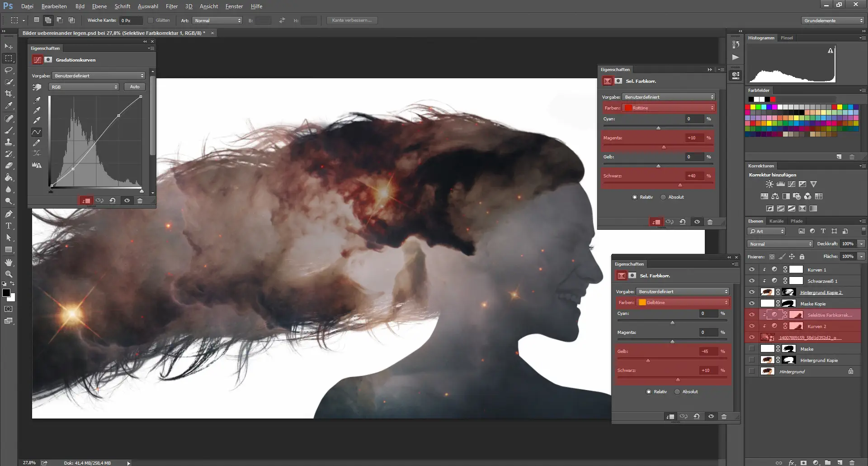Select the Crop tool

coord(8,93)
